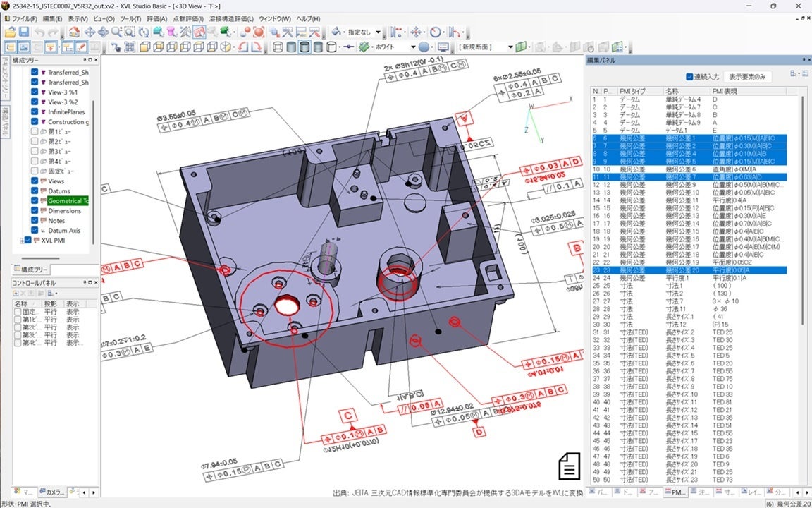Viewport: 812px width, 508px height.
Task: Expand the XVL PMI tree node
Action: [x=22, y=241]
